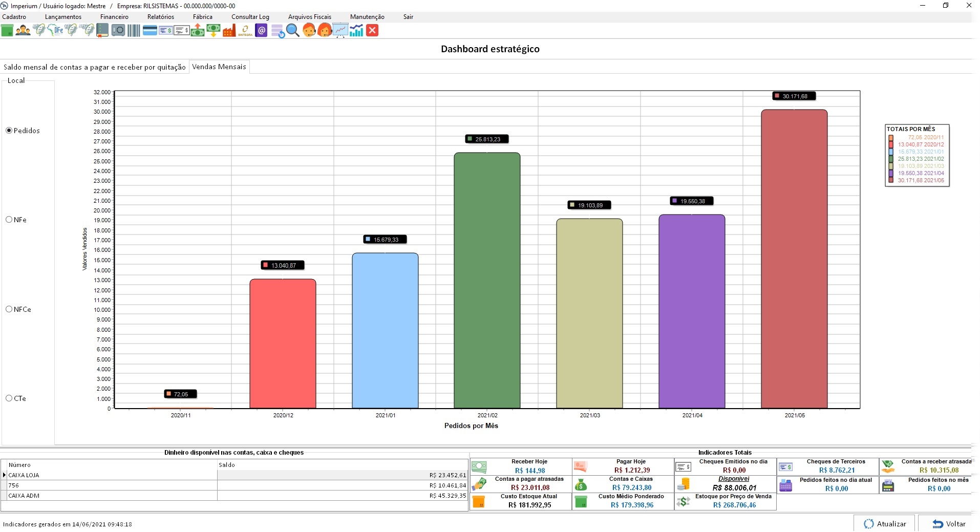This screenshot has height=532, width=980.
Task: Click the magnifying glass search icon
Action: coord(293,31)
